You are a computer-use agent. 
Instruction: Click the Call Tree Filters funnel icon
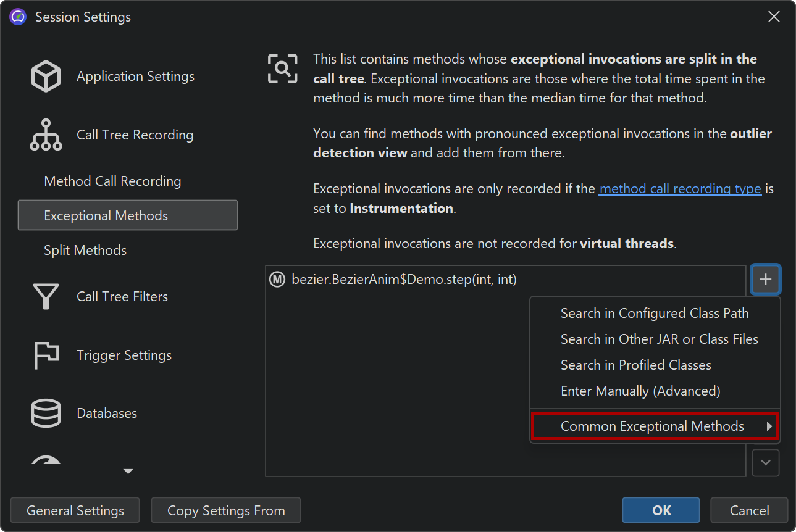pyautogui.click(x=46, y=297)
